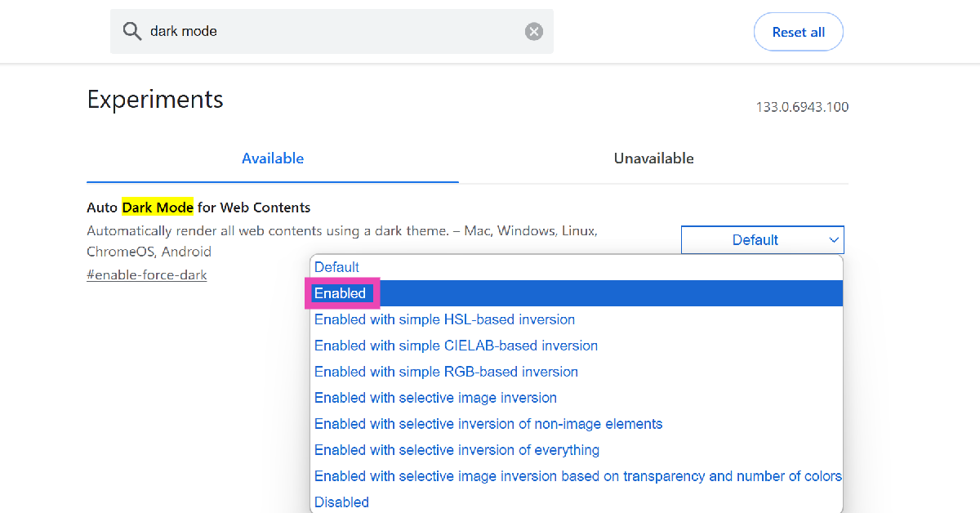Open the #enable-force-dark link
This screenshot has height=513, width=980.
pyautogui.click(x=147, y=275)
